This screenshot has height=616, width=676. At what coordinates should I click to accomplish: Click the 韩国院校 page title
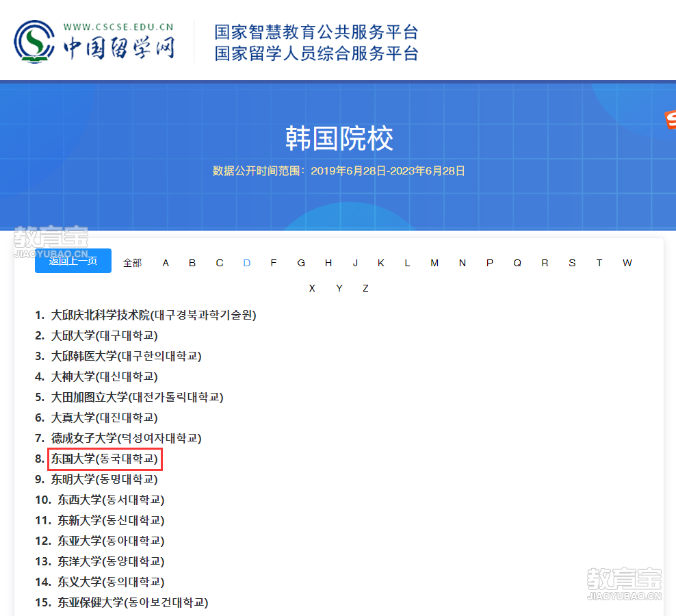tap(339, 138)
